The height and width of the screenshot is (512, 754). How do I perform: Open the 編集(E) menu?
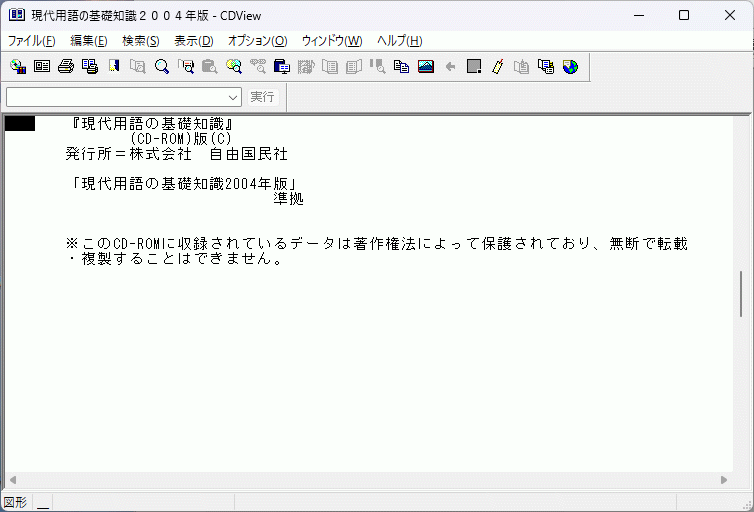pyautogui.click(x=89, y=41)
